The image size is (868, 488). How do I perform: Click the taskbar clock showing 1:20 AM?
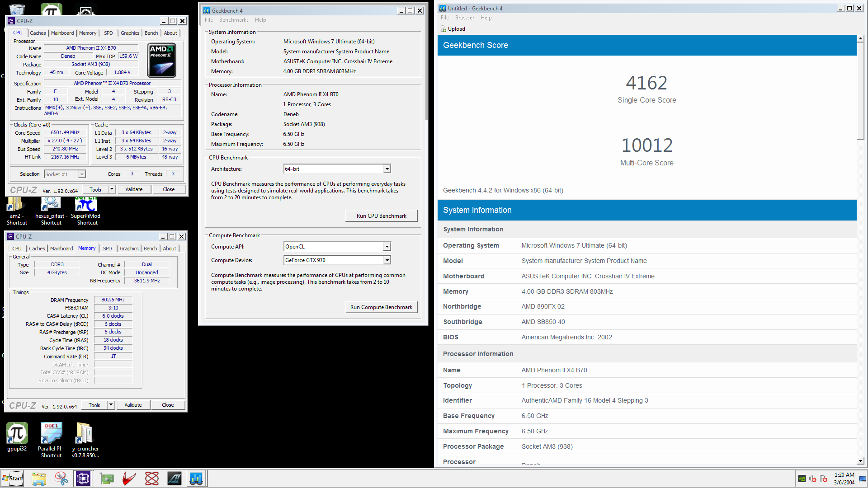coord(844,475)
